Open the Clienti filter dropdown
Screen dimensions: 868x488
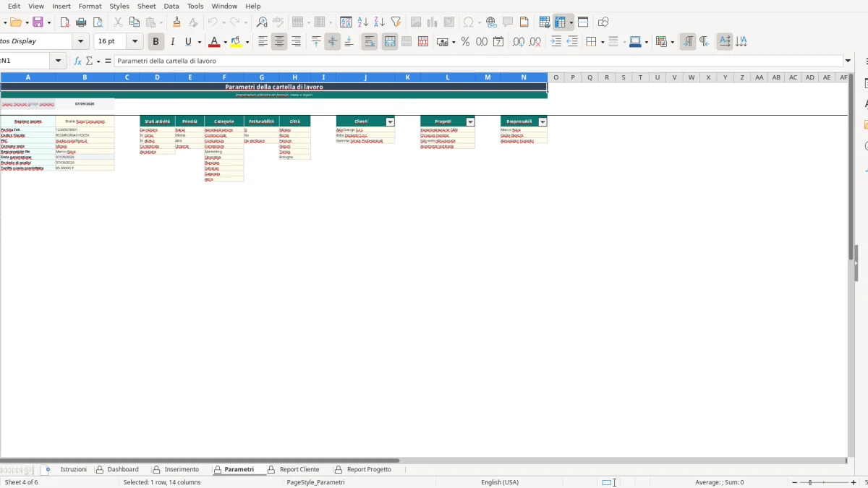[391, 121]
